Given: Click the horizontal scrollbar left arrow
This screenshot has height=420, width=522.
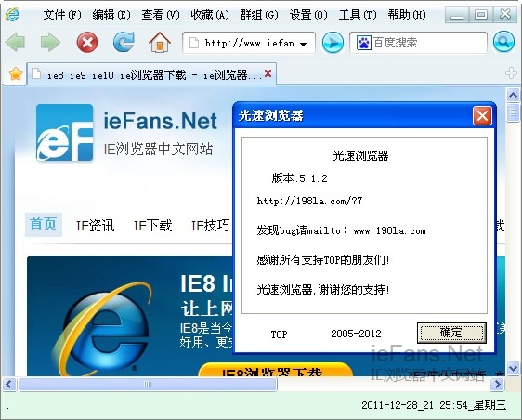Looking at the screenshot, I should (9, 385).
